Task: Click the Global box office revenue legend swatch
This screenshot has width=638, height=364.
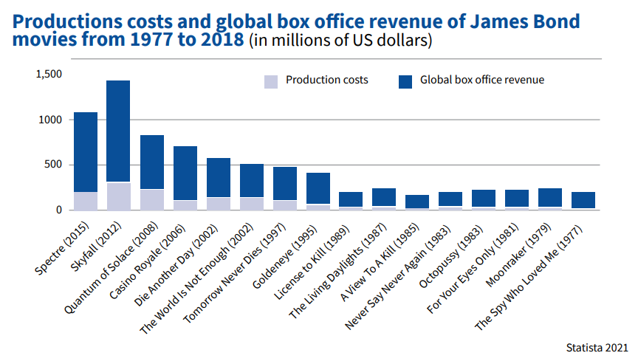Action: [405, 82]
